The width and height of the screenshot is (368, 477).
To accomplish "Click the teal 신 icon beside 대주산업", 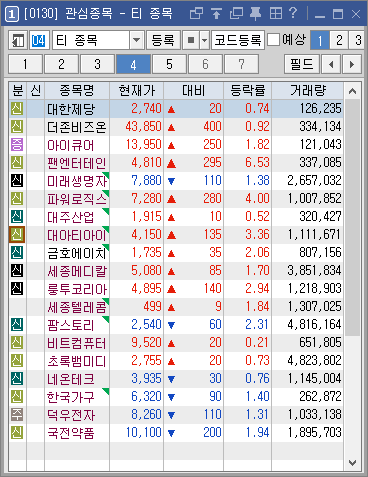I will point(17,217).
